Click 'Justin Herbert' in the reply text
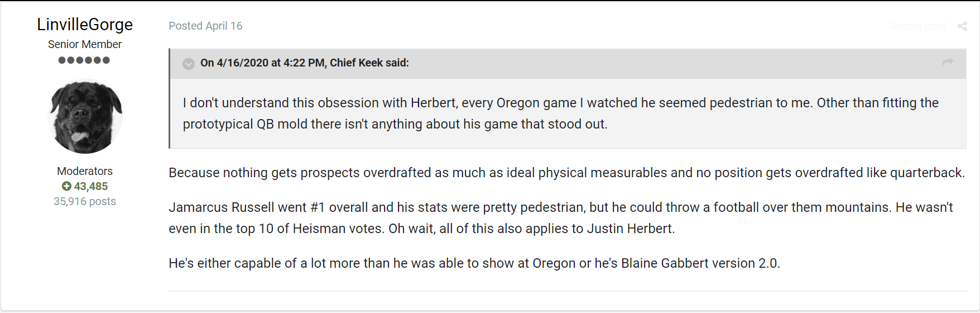This screenshot has width=980, height=313. tap(631, 229)
